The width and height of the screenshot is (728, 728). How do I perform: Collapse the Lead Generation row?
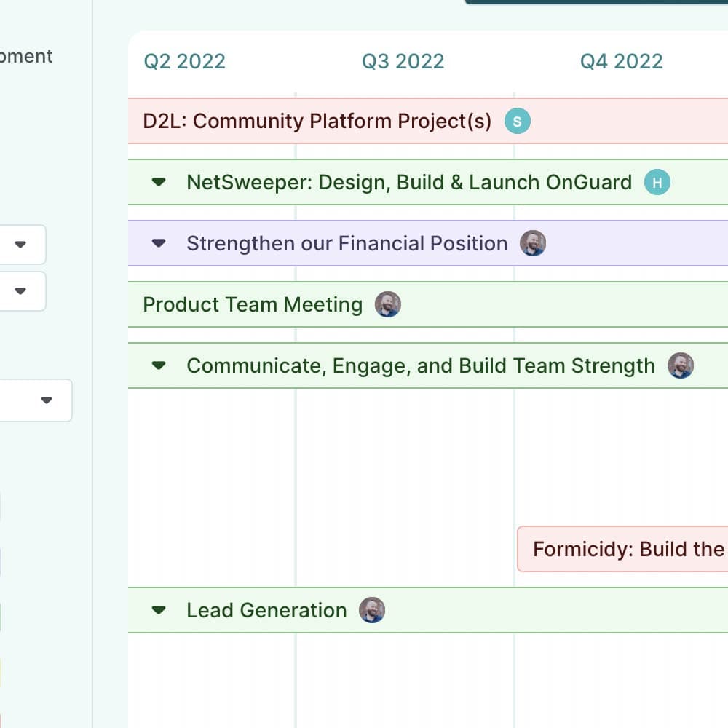tap(159, 610)
